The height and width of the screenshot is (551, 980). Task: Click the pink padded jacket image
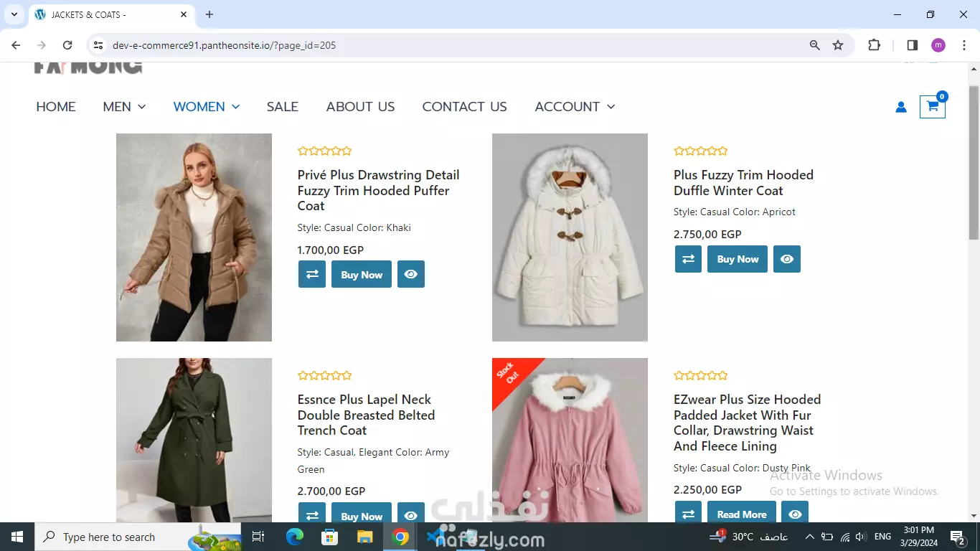[570, 440]
